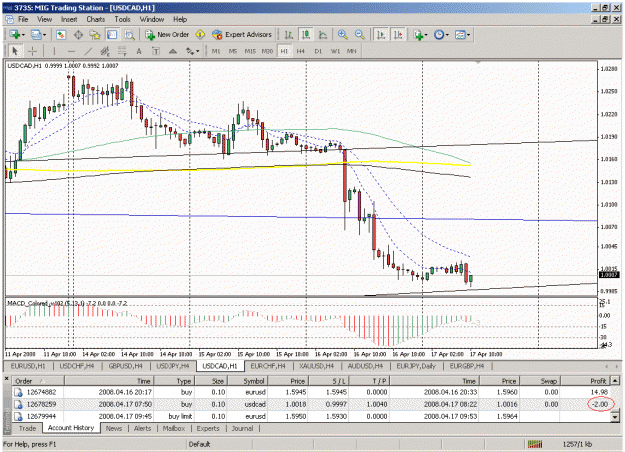Select the text label T tool
The image size is (625, 452).
(x=156, y=51)
